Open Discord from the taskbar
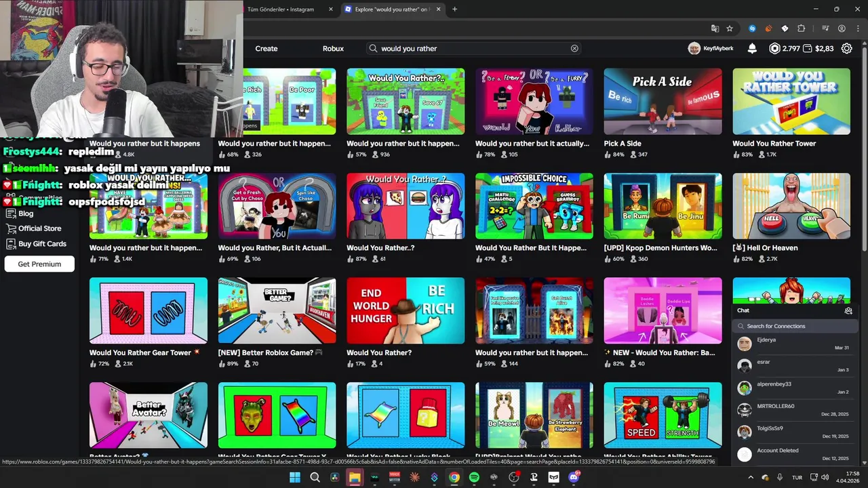Image resolution: width=868 pixels, height=488 pixels. click(574, 477)
